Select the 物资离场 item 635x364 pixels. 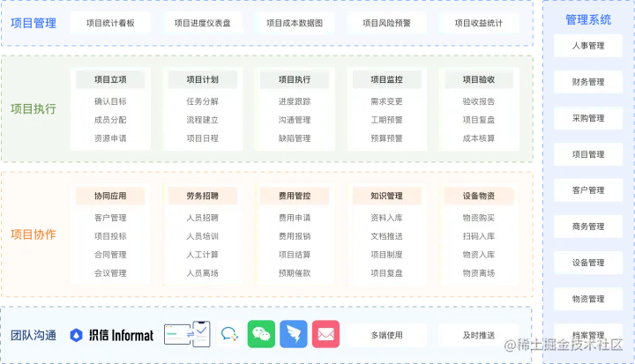[x=479, y=273]
